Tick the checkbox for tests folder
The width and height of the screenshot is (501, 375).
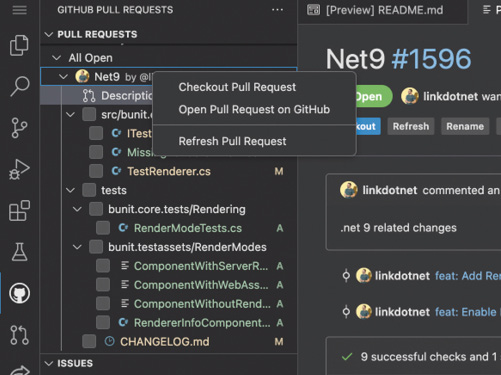coord(89,190)
